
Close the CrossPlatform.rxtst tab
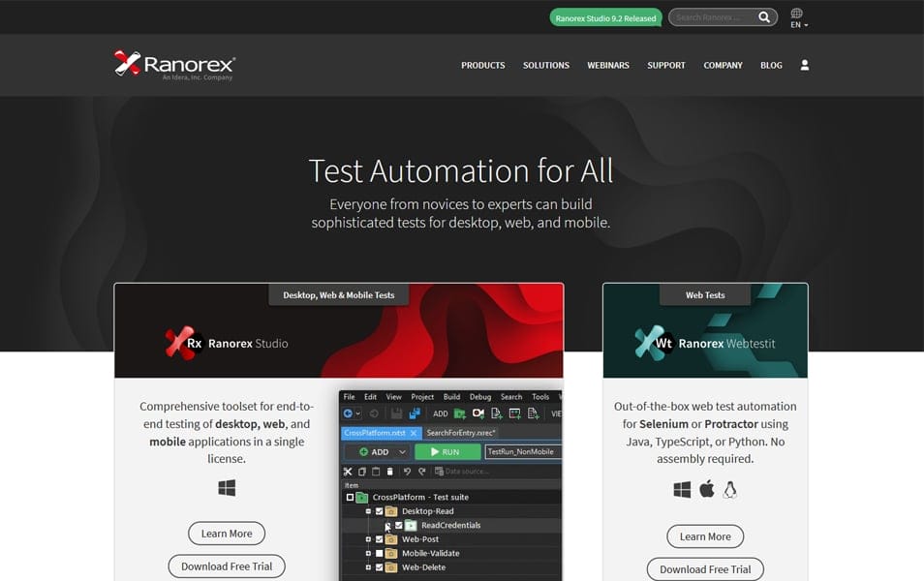(x=414, y=433)
